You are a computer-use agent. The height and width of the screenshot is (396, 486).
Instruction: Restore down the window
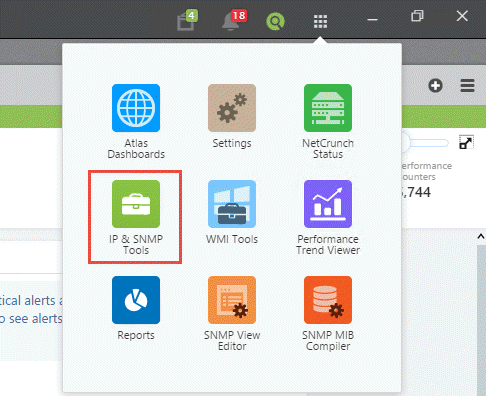pyautogui.click(x=417, y=16)
